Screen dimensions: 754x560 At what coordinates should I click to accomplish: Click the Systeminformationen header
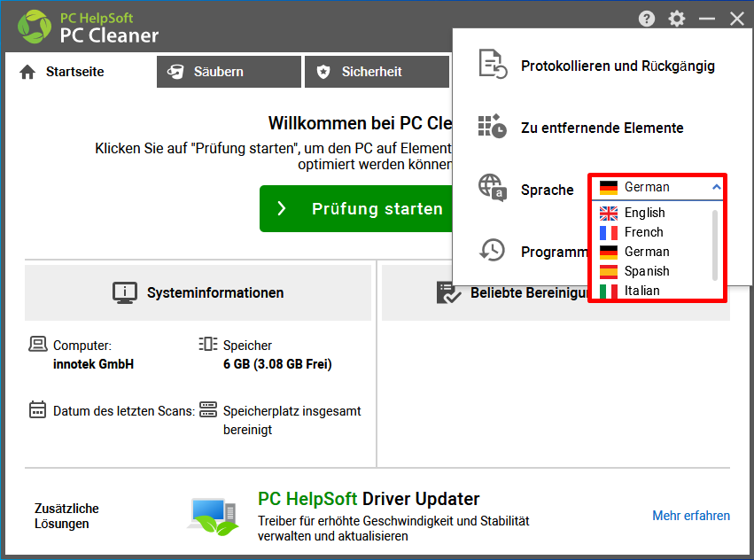pos(198,292)
